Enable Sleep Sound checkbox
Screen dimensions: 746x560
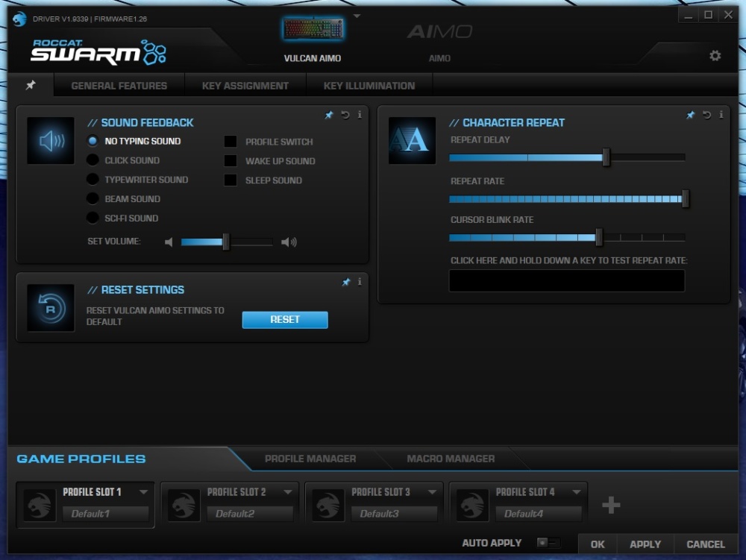(x=231, y=180)
